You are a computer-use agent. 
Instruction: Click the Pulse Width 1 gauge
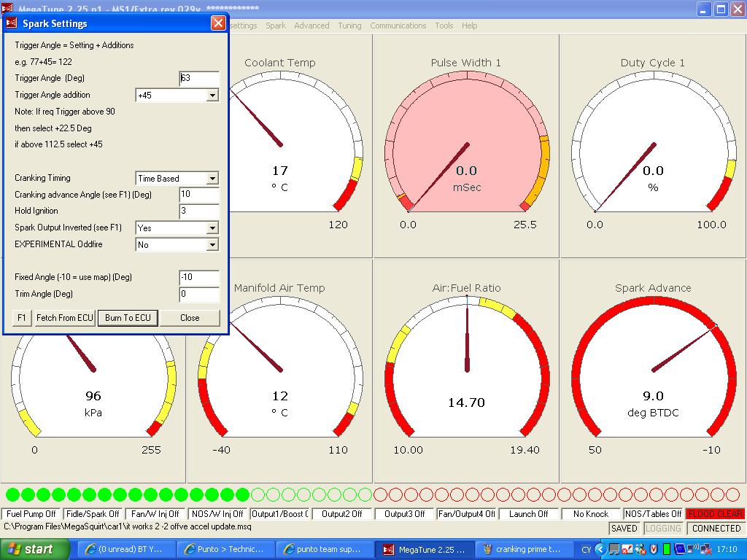(x=466, y=145)
